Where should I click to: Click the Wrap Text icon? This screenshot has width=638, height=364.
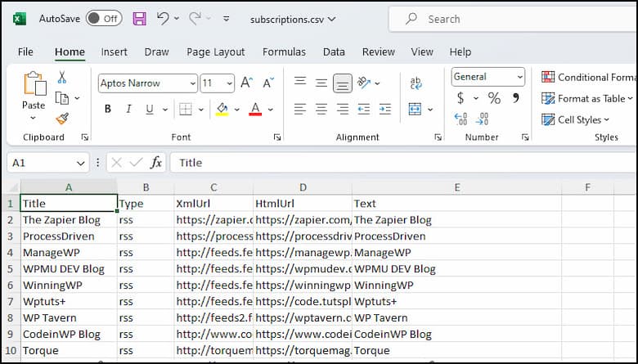pos(416,83)
